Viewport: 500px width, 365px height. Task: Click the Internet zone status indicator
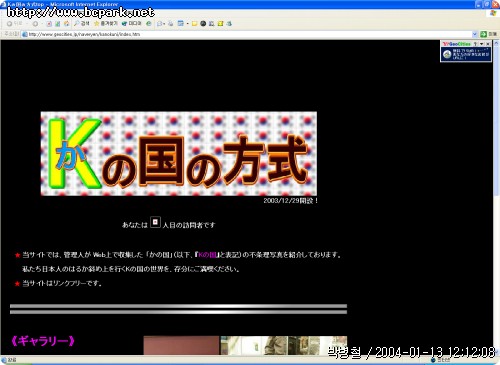tap(441, 360)
